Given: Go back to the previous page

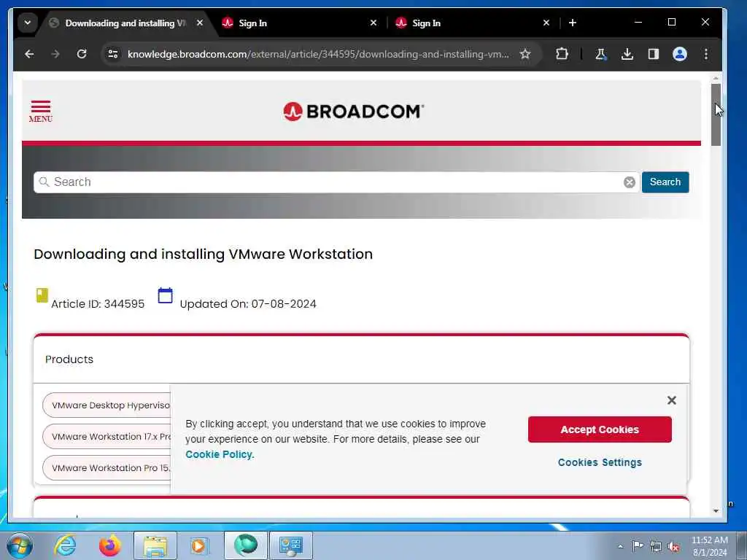Looking at the screenshot, I should coord(29,54).
